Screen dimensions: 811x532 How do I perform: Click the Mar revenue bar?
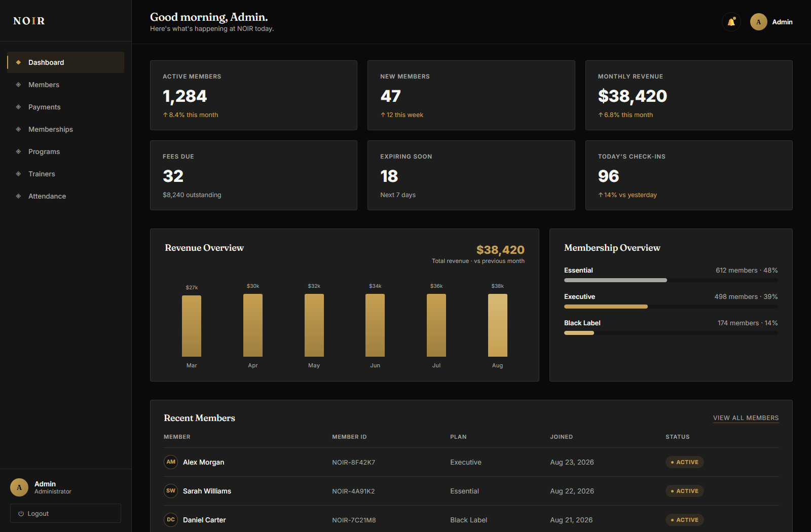click(192, 326)
